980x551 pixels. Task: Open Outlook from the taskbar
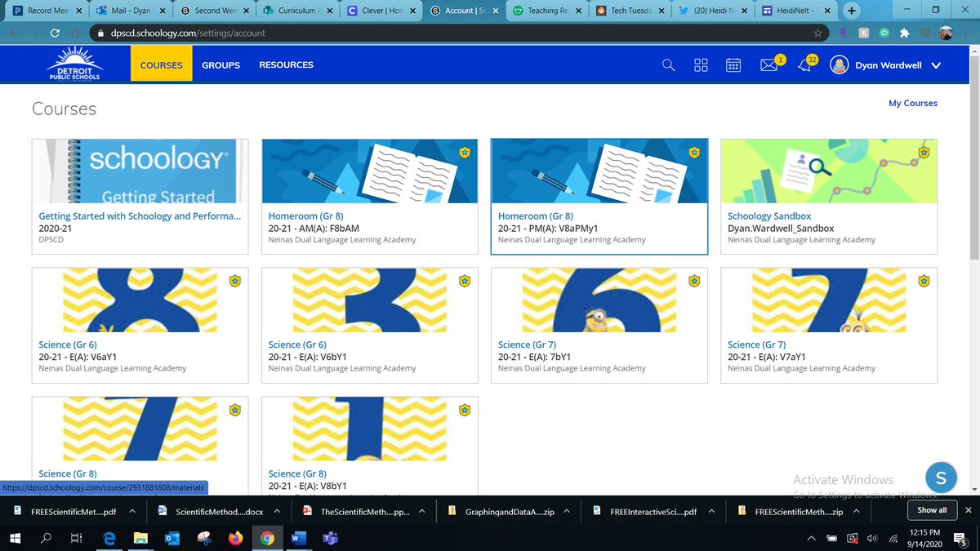coord(171,539)
